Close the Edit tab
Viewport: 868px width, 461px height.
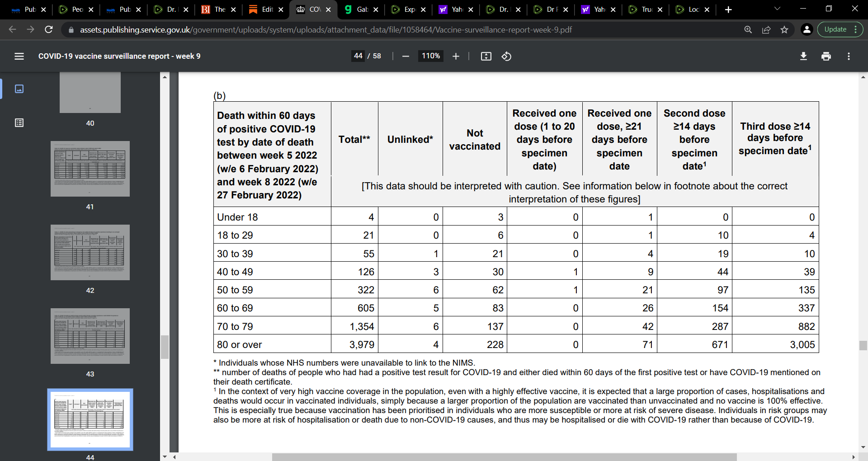tap(281, 9)
